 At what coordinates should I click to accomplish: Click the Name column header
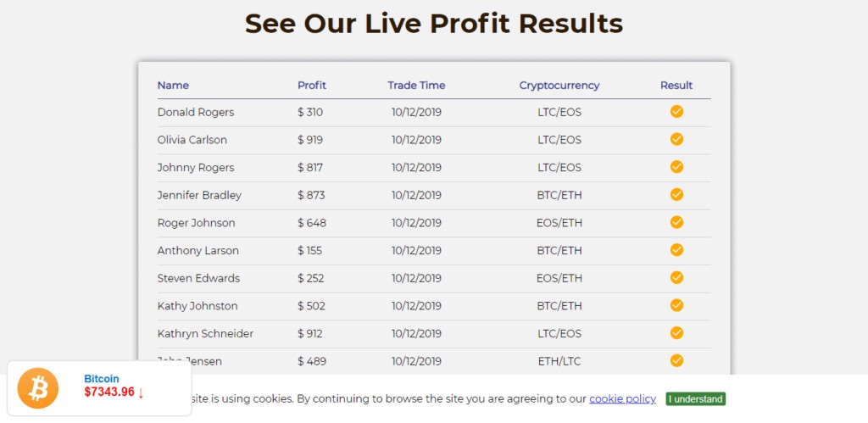tap(173, 86)
